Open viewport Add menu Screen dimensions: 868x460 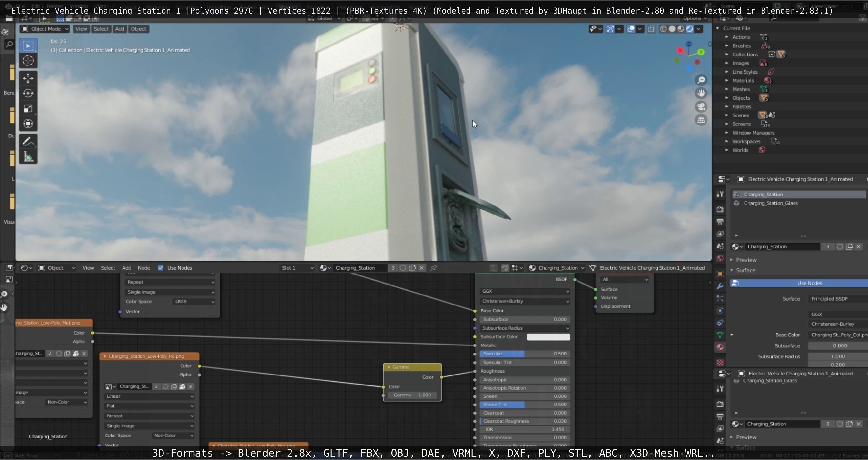[120, 29]
